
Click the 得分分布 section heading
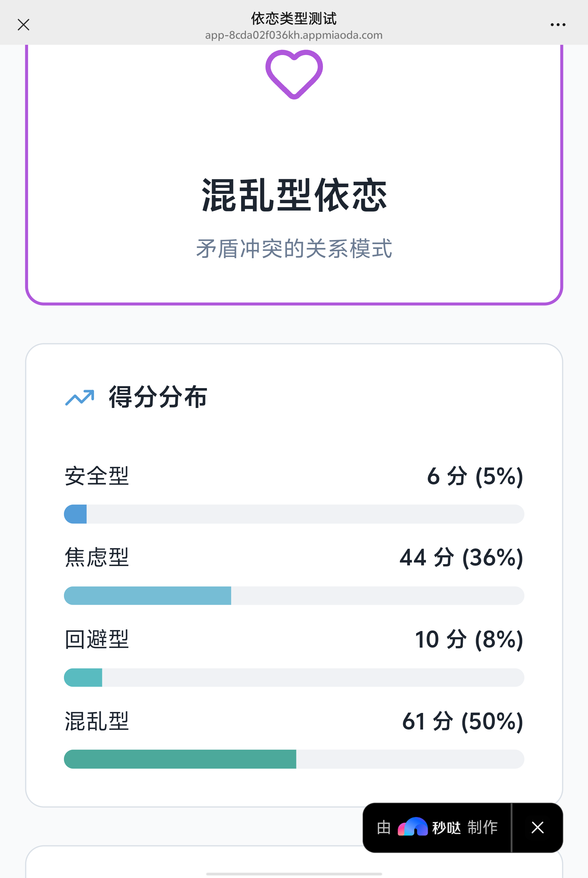coord(158,397)
